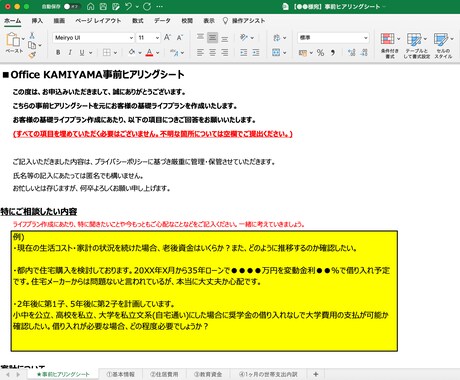460x380 pixels.
Task: Switch to the ①基本情報 sheet tab
Action: [x=120, y=374]
